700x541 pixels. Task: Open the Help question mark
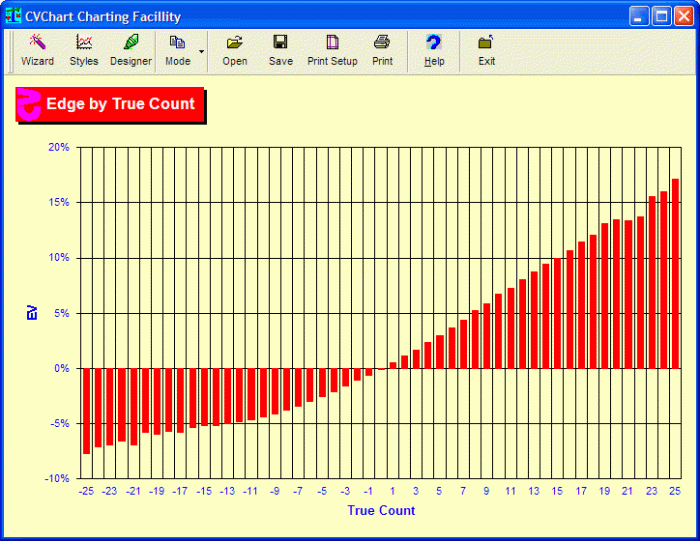pyautogui.click(x=434, y=49)
